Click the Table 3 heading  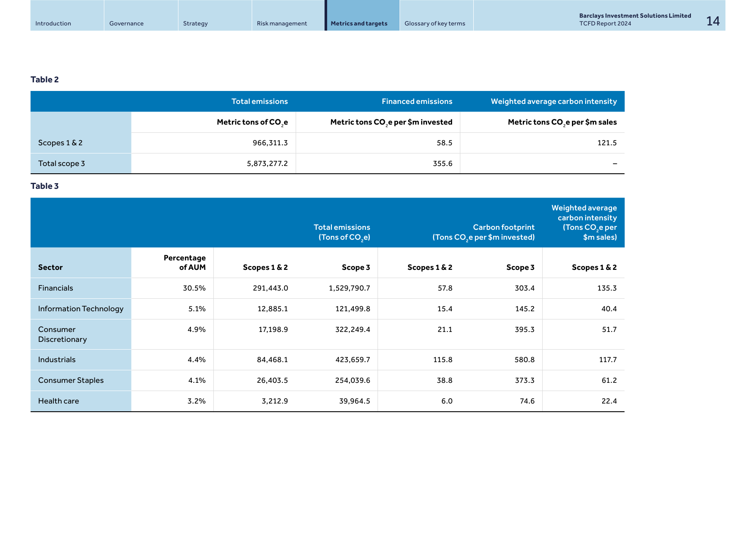pyautogui.click(x=44, y=186)
